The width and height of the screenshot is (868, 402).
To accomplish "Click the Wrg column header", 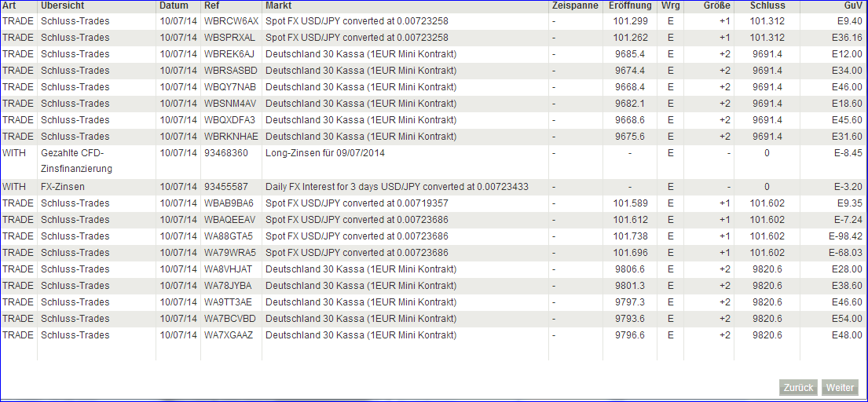I will 671,5.
